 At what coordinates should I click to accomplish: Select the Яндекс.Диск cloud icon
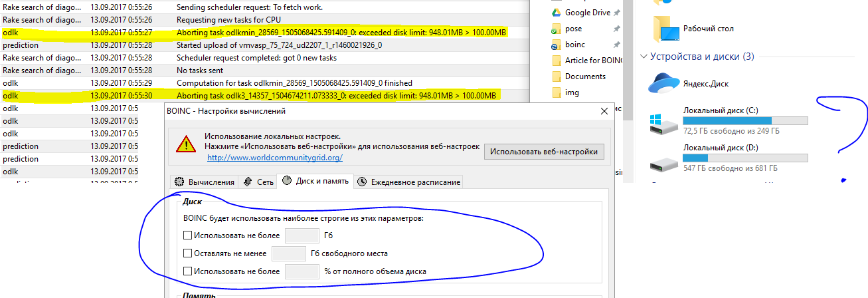pyautogui.click(x=664, y=84)
